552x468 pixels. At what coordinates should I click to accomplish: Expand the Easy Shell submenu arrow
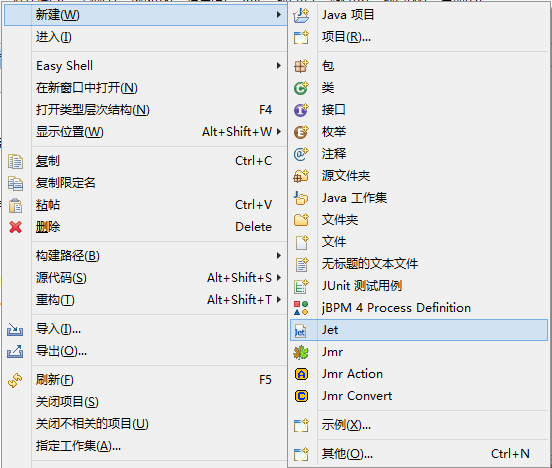pyautogui.click(x=278, y=65)
